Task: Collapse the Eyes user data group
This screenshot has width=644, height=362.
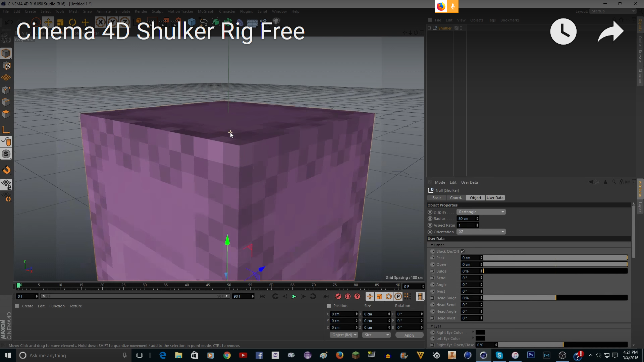Action: pyautogui.click(x=432, y=326)
